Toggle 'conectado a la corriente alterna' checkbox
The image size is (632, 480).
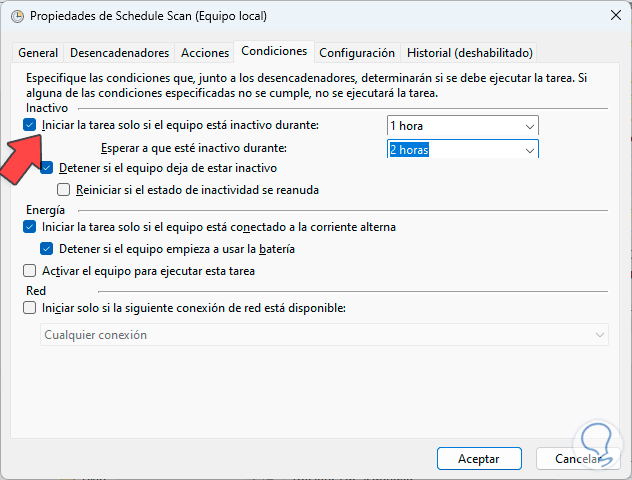pos(30,227)
